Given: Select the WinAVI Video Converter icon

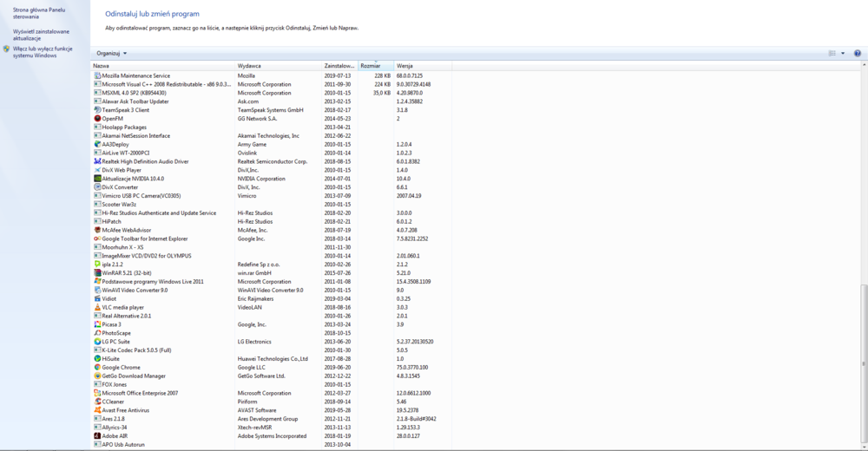Looking at the screenshot, I should 97,290.
